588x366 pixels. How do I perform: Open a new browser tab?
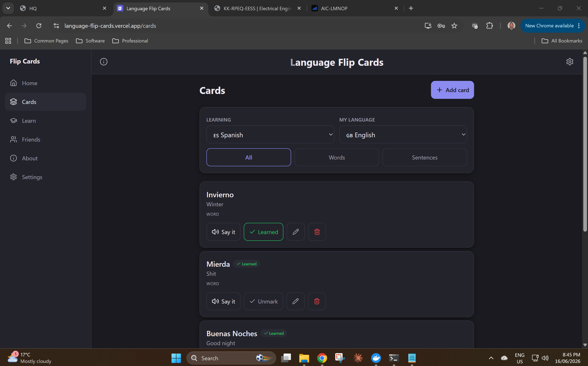tap(411, 8)
